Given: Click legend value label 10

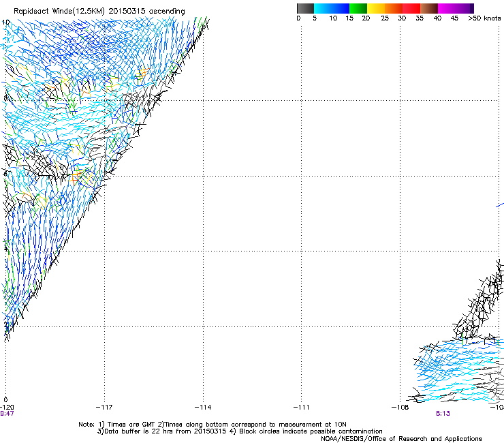Looking at the screenshot, I should pyautogui.click(x=333, y=18).
